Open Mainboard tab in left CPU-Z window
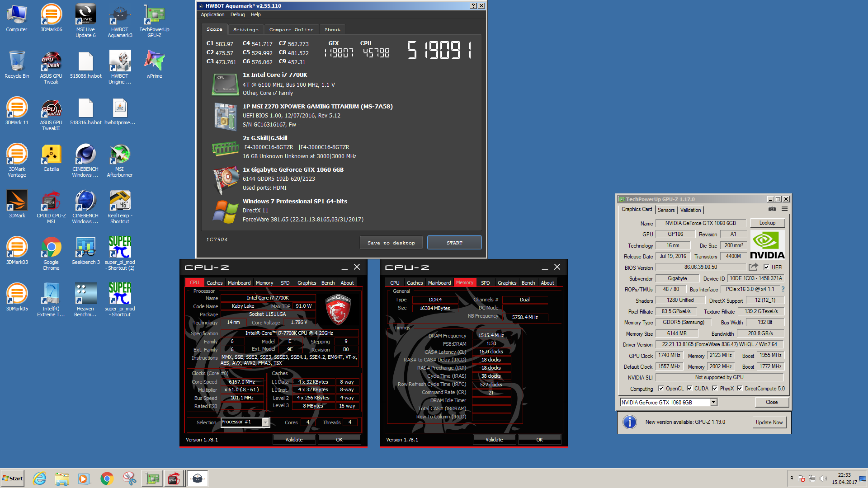Viewport: 868px width, 488px height. click(x=239, y=283)
